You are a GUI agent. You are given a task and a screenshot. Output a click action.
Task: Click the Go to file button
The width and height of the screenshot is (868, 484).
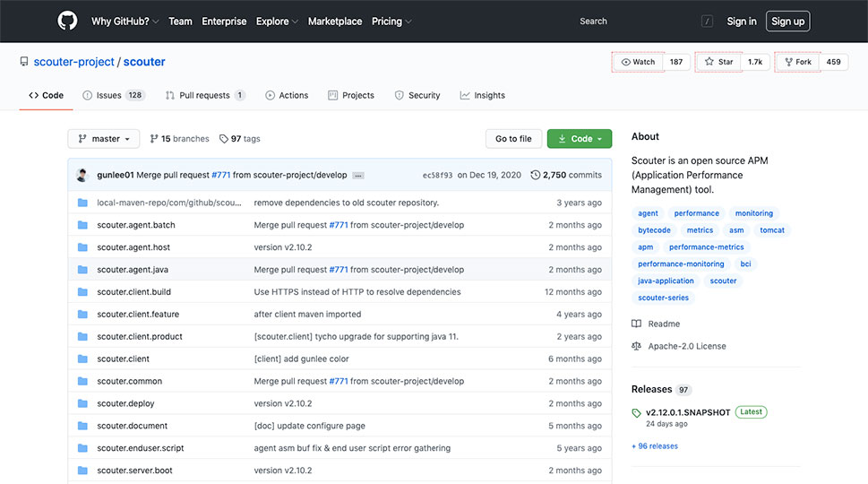click(513, 138)
